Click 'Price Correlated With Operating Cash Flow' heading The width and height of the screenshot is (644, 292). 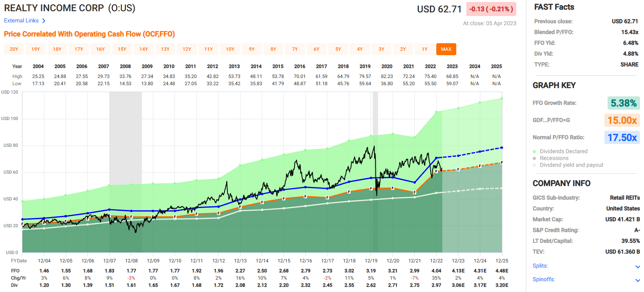point(89,34)
